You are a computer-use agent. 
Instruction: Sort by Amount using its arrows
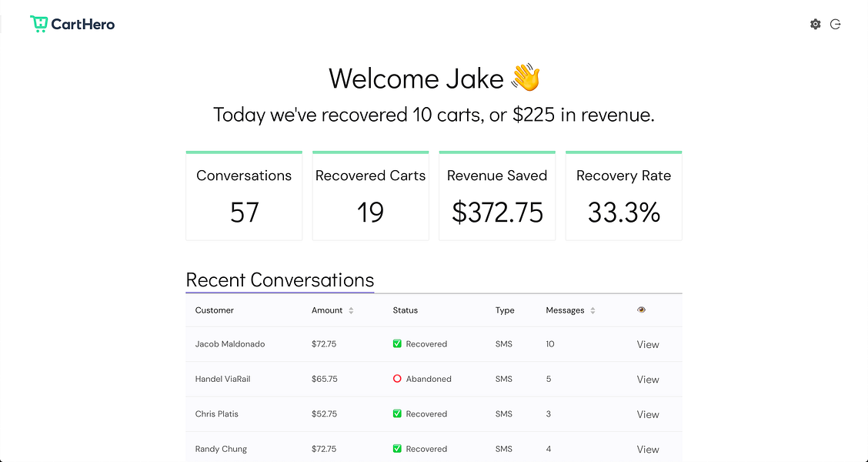pyautogui.click(x=351, y=311)
